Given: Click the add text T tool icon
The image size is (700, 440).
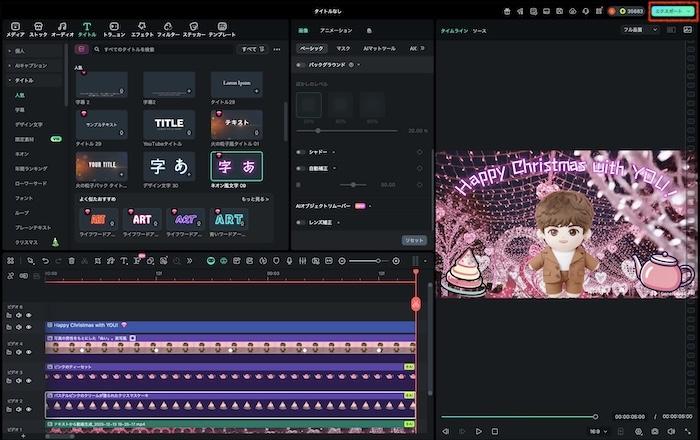Looking at the screenshot, I should click(x=124, y=261).
